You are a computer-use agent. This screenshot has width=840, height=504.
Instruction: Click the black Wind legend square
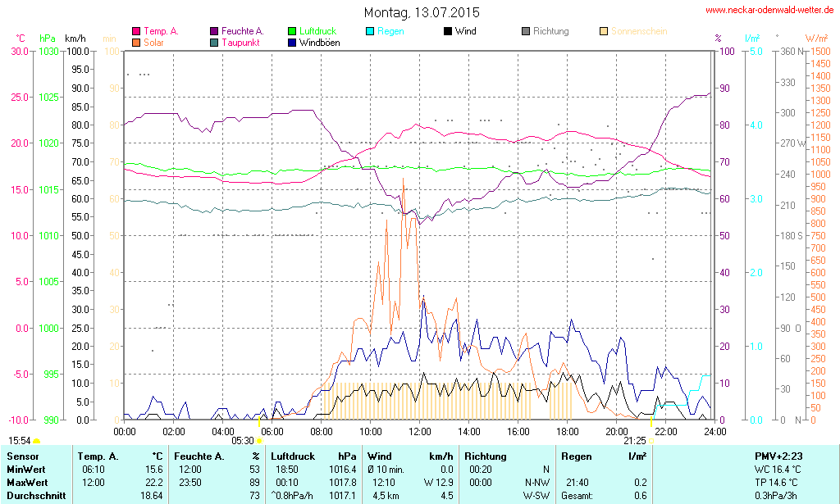click(x=448, y=32)
